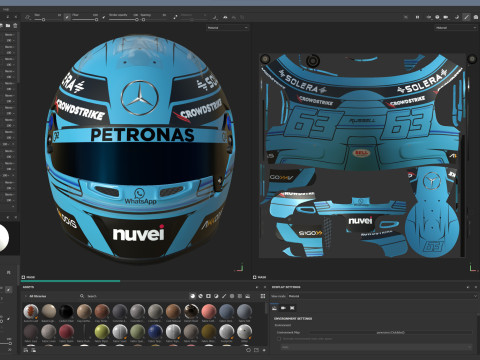The image size is (480, 360).
Task: Select the pink fabric material thumbnail
Action: pos(209,312)
